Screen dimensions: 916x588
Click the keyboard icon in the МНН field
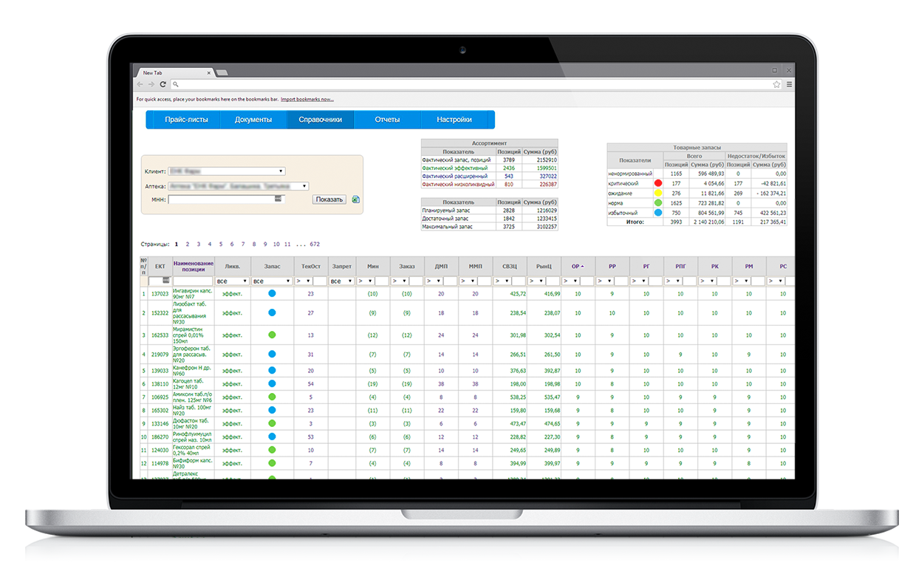click(278, 199)
